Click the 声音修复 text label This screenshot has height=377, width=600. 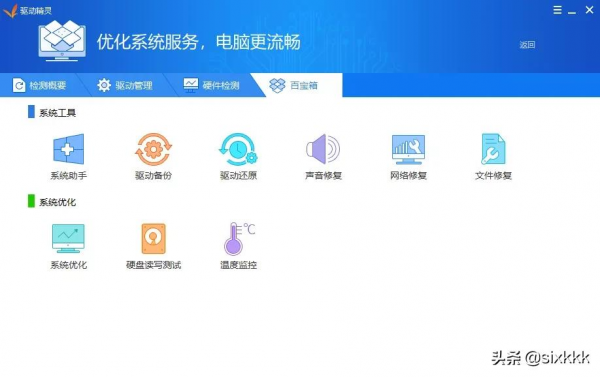(323, 176)
